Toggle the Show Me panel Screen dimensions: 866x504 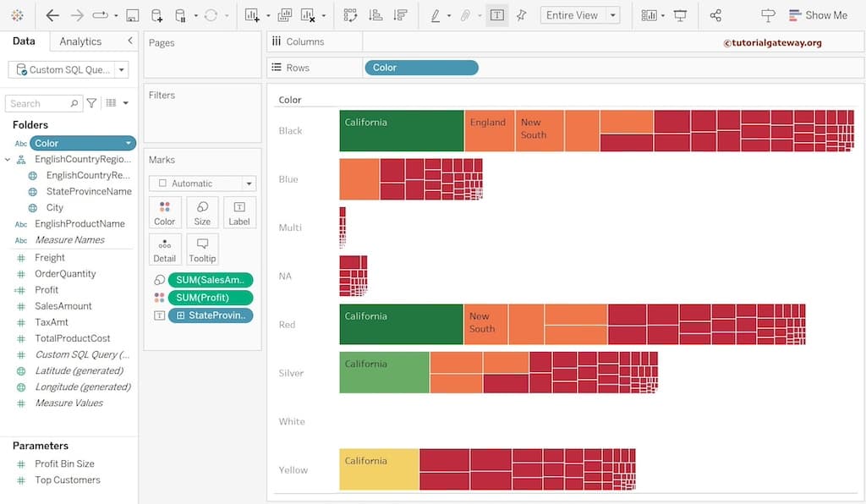[817, 15]
